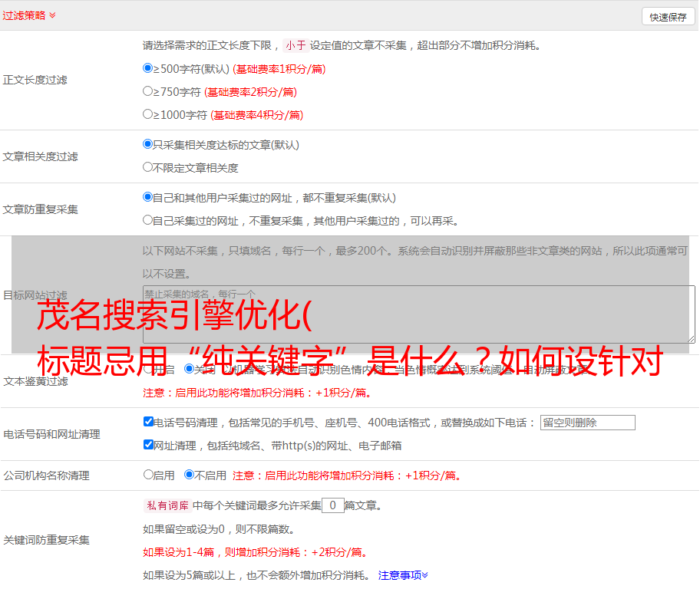This screenshot has width=700, height=589.
Task: Select 自己和其他用户采集过的网址 no-repeat option
Action: [x=148, y=197]
